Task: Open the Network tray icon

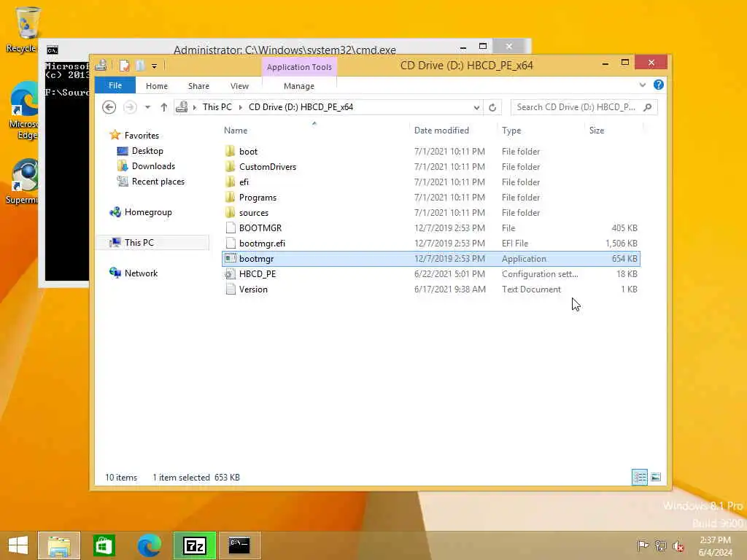Action: point(660,545)
